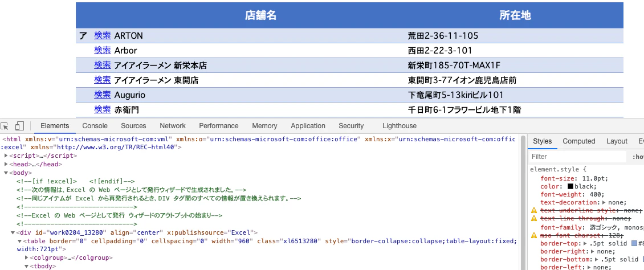Image resolution: width=644 pixels, height=270 pixels.
Task: Click 検索 link for Augurio
Action: point(102,95)
